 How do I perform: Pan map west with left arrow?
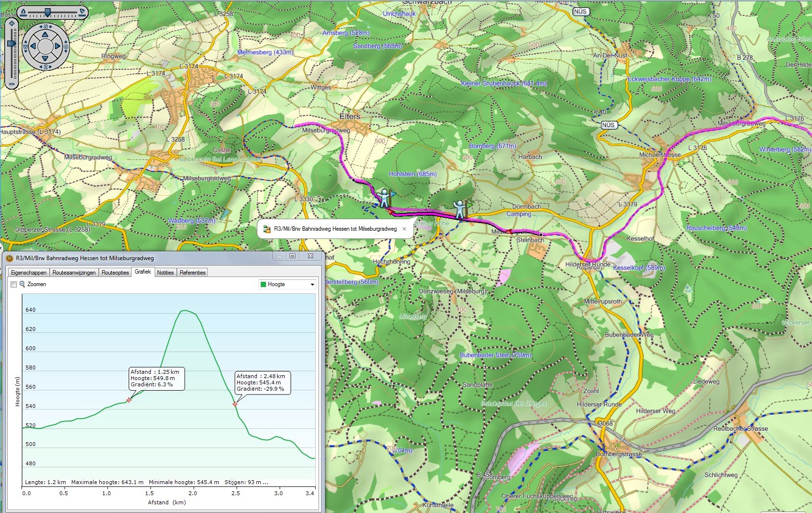click(x=33, y=46)
